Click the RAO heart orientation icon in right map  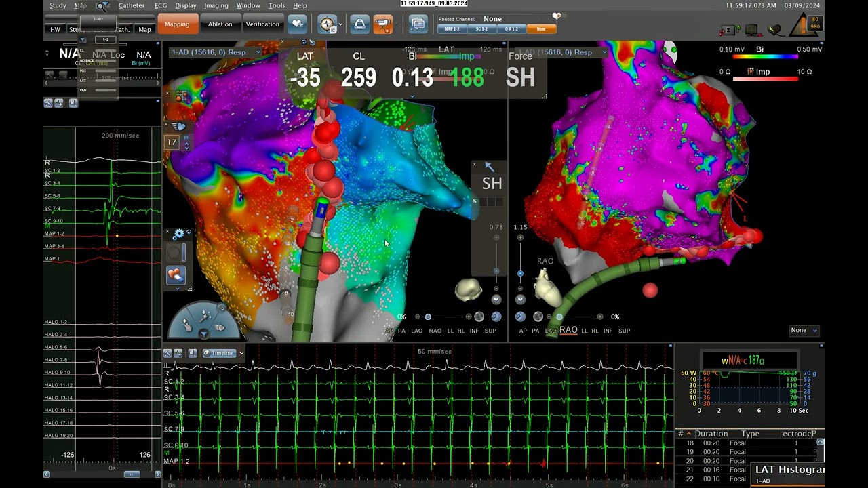point(548,288)
